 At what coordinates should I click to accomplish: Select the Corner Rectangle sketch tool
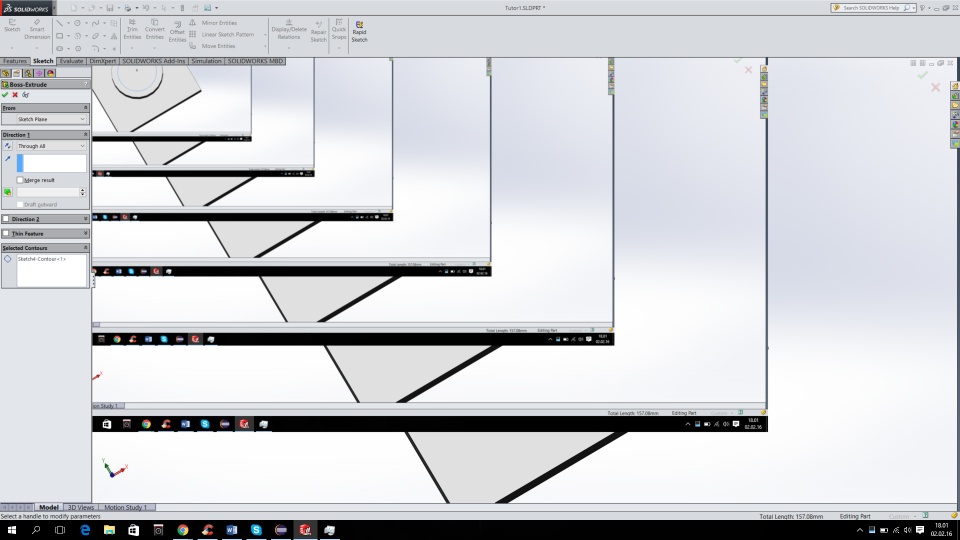pyautogui.click(x=59, y=36)
